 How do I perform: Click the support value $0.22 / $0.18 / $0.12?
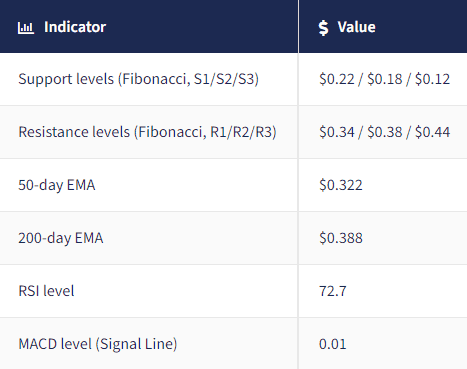point(384,79)
